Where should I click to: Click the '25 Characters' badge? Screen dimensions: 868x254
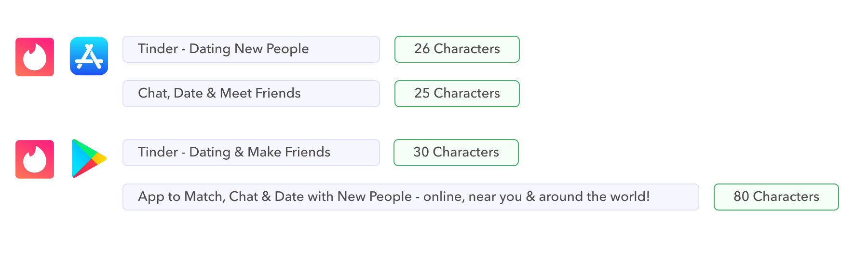click(457, 94)
